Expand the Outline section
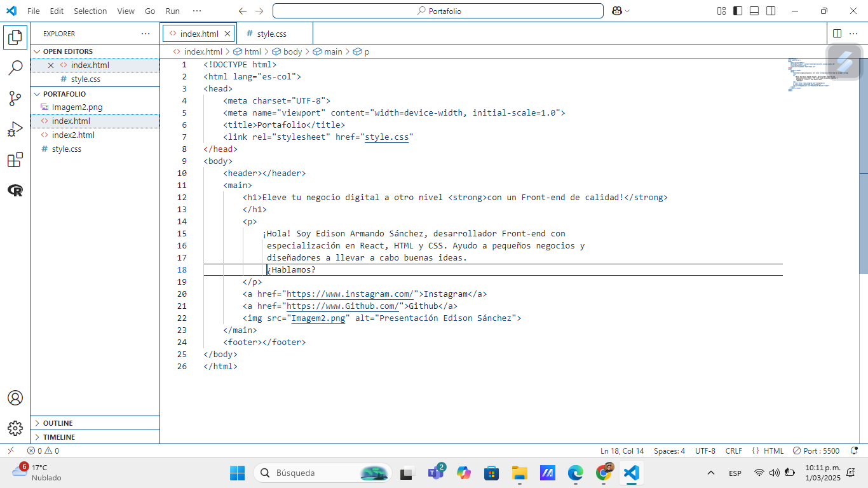 [x=57, y=423]
